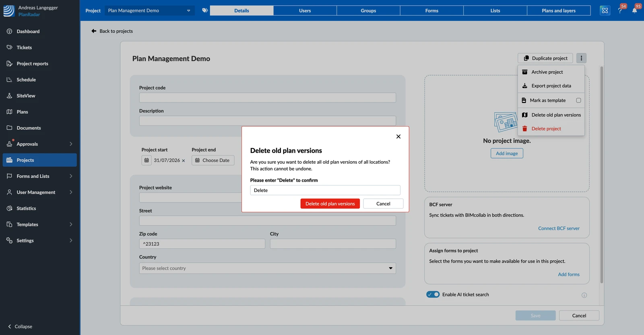Click the tags icon beside project selector
The image size is (644, 335).
[x=205, y=10]
